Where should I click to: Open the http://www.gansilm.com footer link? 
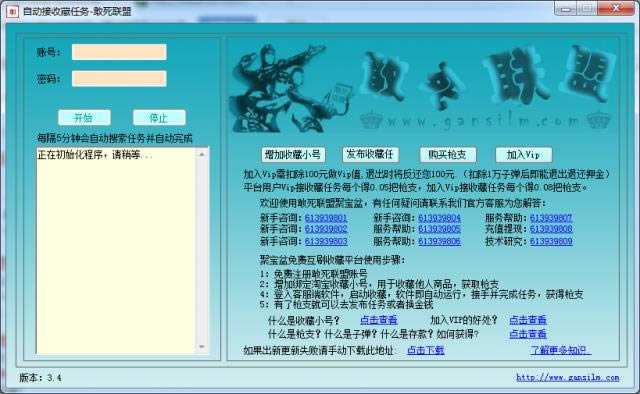pos(567,377)
